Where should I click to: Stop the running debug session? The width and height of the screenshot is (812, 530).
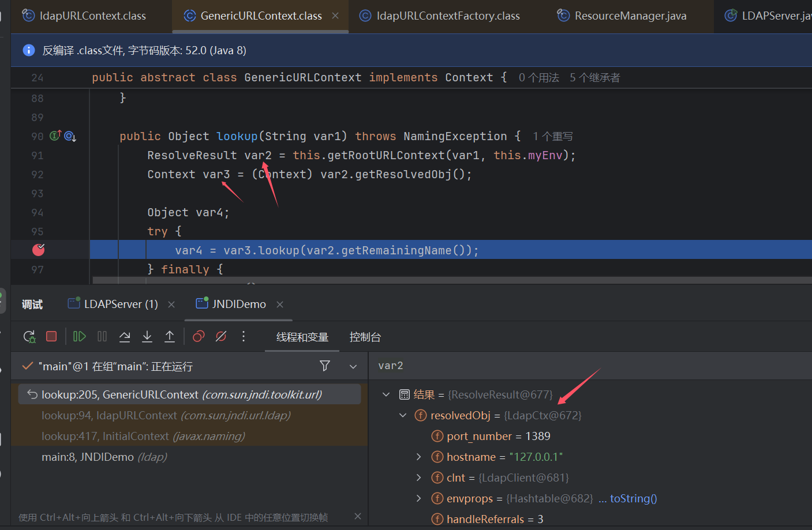click(x=51, y=336)
